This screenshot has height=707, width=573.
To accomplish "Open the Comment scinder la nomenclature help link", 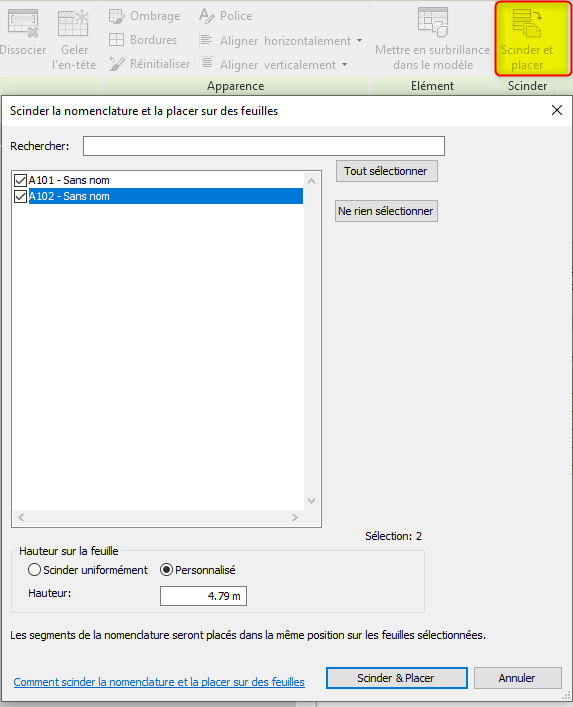I will pos(159,682).
